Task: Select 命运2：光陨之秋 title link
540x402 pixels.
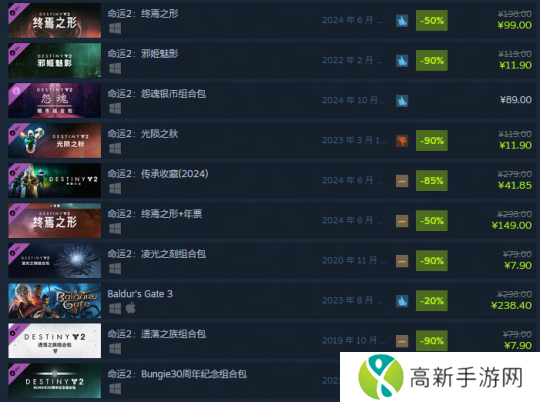Action: (x=143, y=134)
